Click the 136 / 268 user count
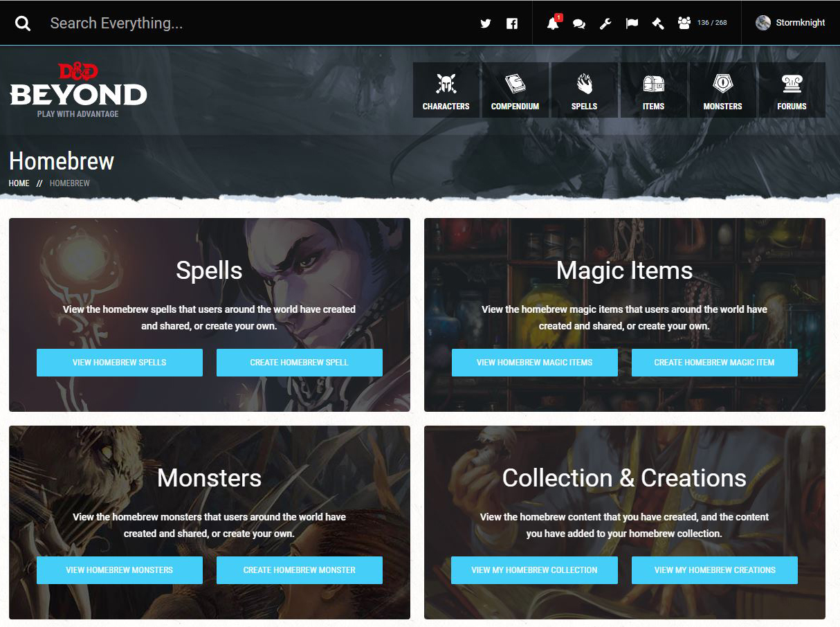This screenshot has height=627, width=840. coord(712,23)
